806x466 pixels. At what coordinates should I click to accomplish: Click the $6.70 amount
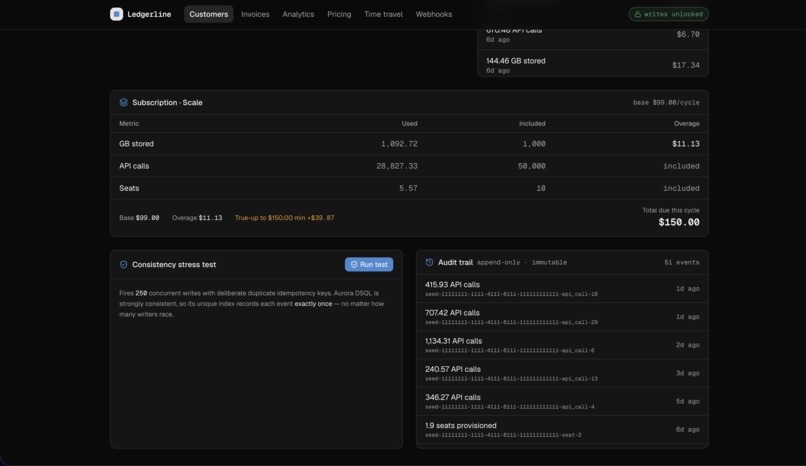click(688, 34)
